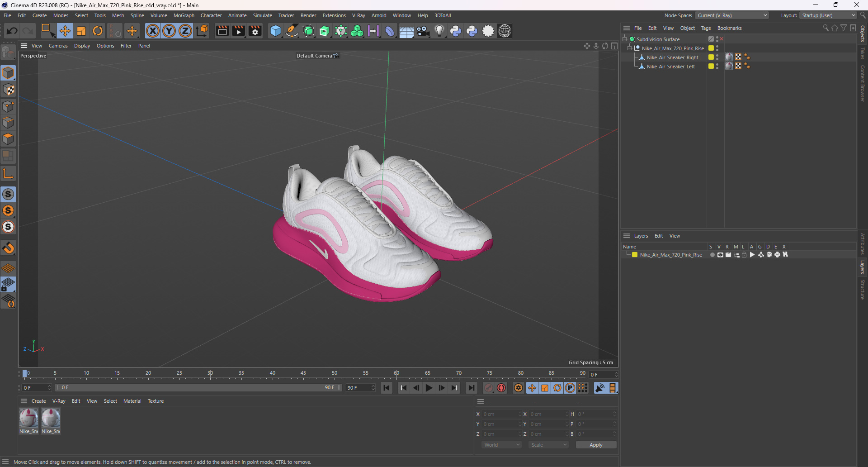Open viewport Display menu
The image size is (868, 467).
coord(82,46)
